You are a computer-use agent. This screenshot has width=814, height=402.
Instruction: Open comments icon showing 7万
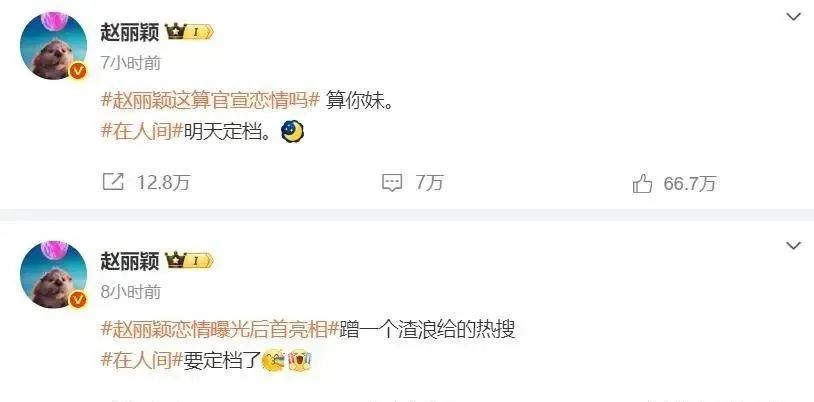391,182
